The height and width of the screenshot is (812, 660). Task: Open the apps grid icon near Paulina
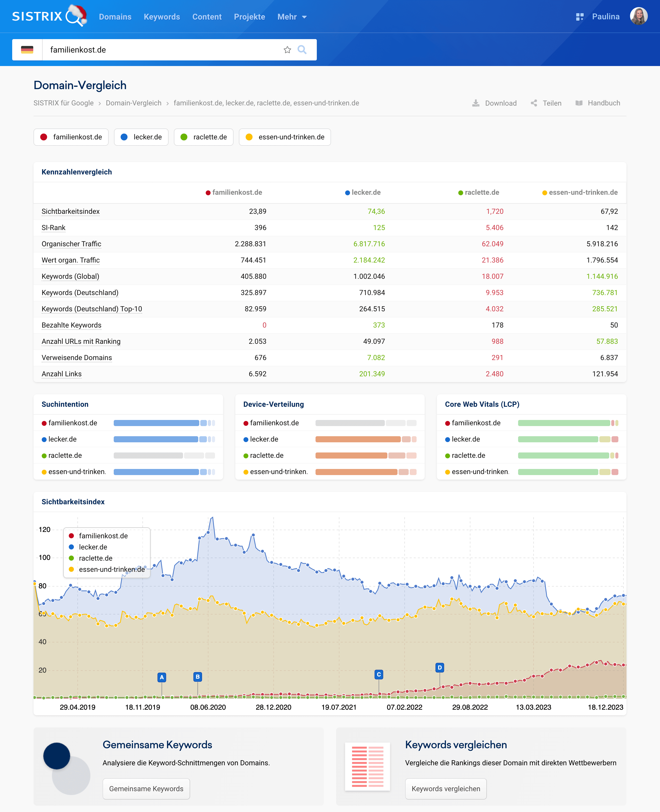click(x=579, y=17)
